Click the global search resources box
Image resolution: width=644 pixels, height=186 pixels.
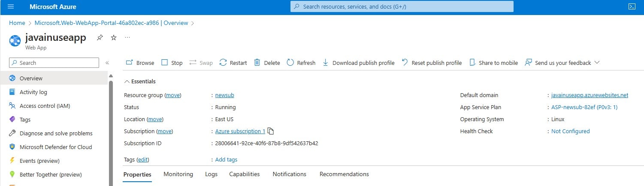402,6
